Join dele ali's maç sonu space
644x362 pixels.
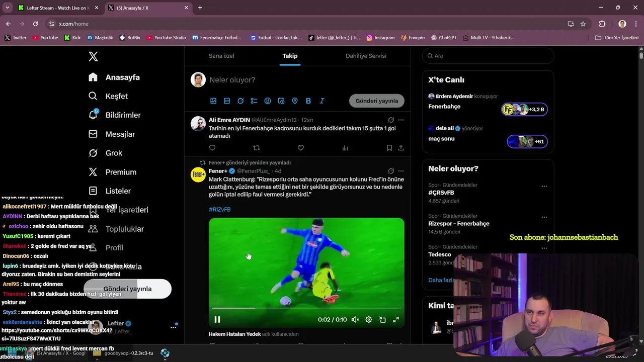click(x=527, y=141)
